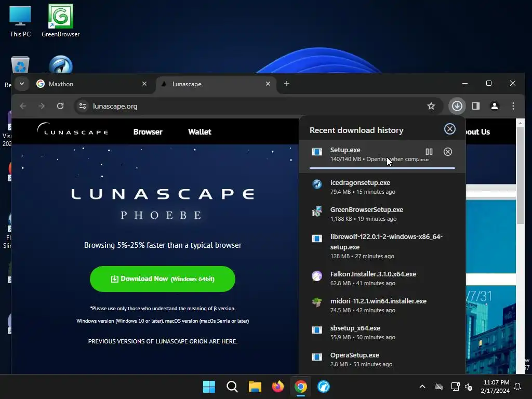
Task: Click the OperaSetup.exe file icon
Action: 317,357
